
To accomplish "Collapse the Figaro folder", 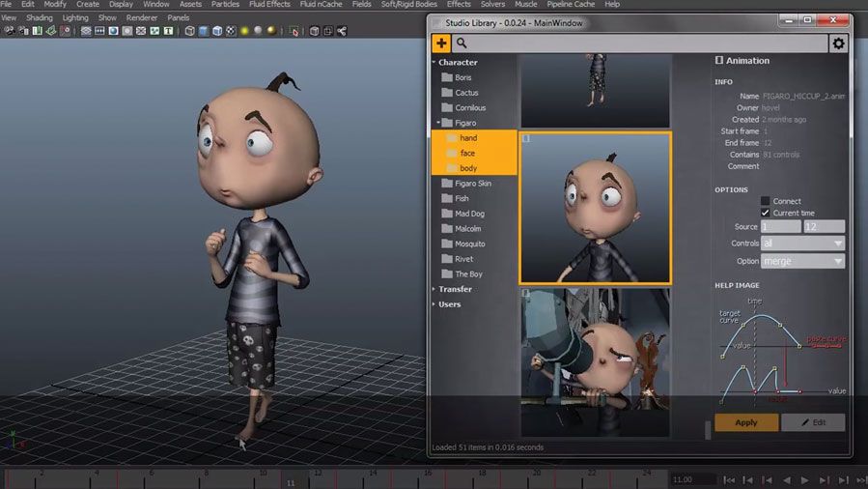I will (x=436, y=123).
